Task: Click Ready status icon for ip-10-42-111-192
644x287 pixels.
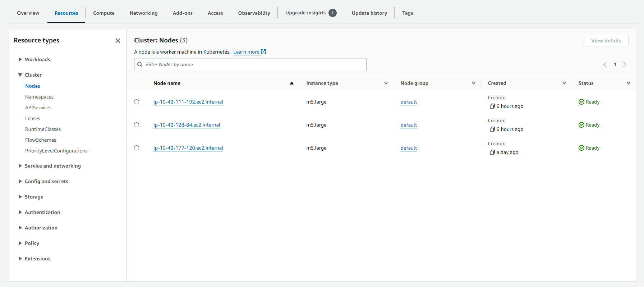Action: click(581, 102)
